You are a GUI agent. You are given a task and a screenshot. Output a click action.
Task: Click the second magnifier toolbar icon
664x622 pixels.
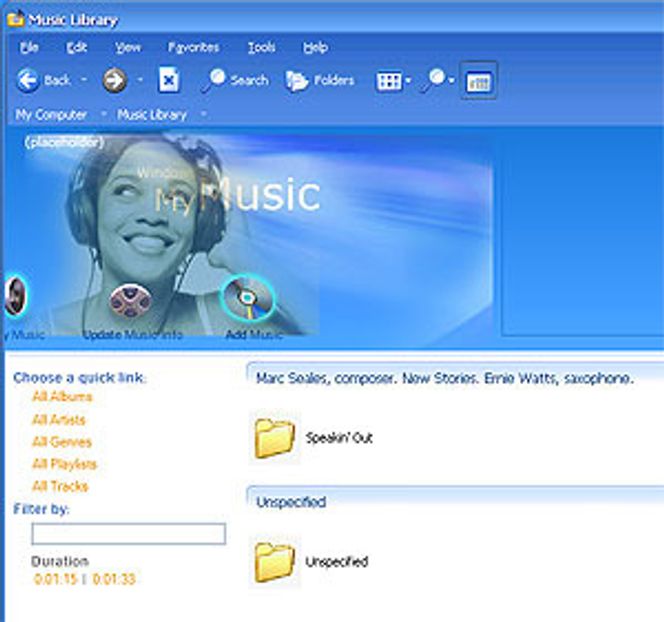[x=433, y=80]
